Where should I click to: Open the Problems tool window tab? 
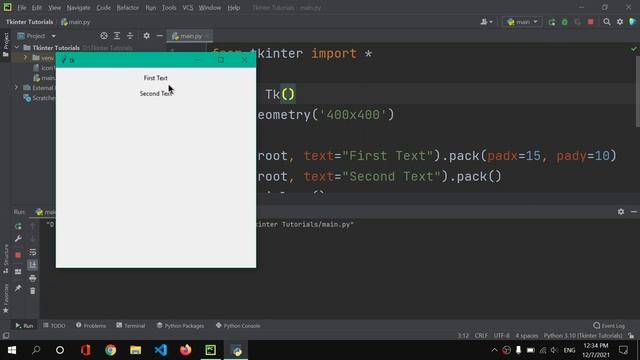pos(91,326)
